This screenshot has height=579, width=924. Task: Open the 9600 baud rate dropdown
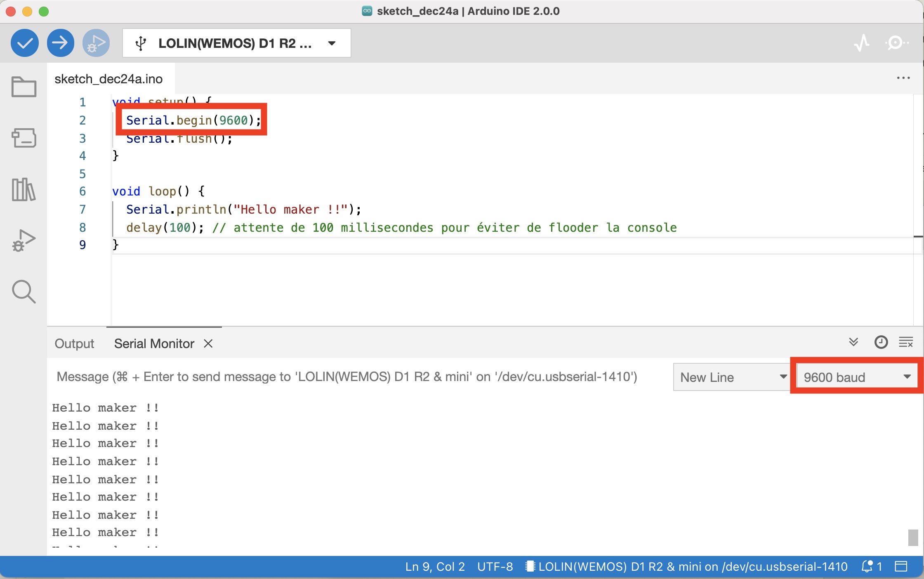click(857, 377)
